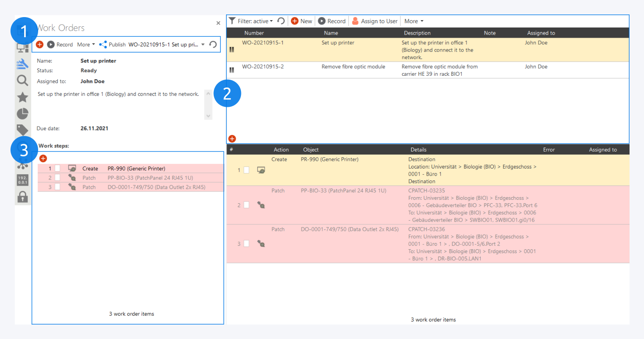Image resolution: width=644 pixels, height=339 pixels.
Task: Expand the More dropdown in top toolbar
Action: 411,21
